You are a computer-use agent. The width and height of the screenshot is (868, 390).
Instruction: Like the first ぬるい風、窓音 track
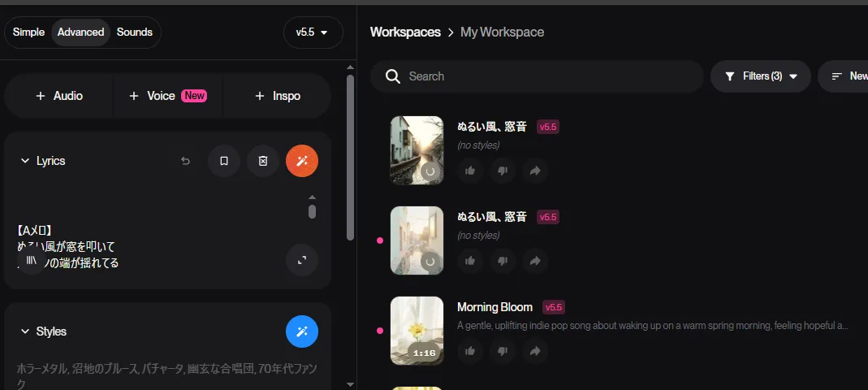tap(469, 171)
